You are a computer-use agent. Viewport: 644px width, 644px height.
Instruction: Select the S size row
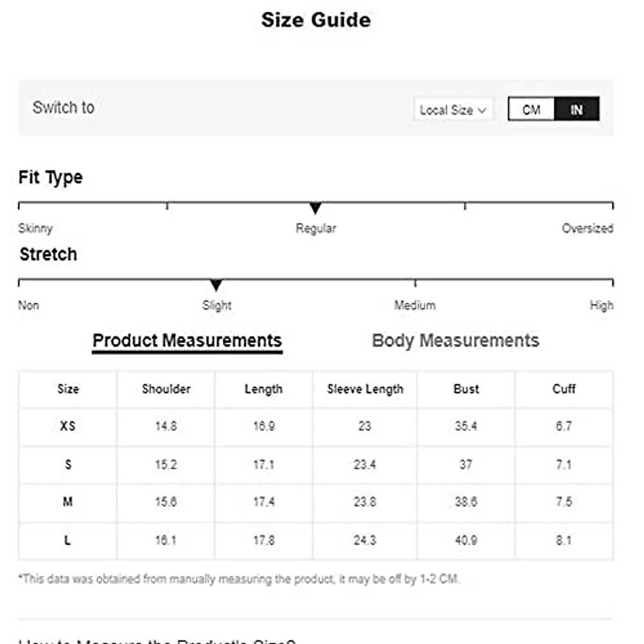(x=68, y=464)
